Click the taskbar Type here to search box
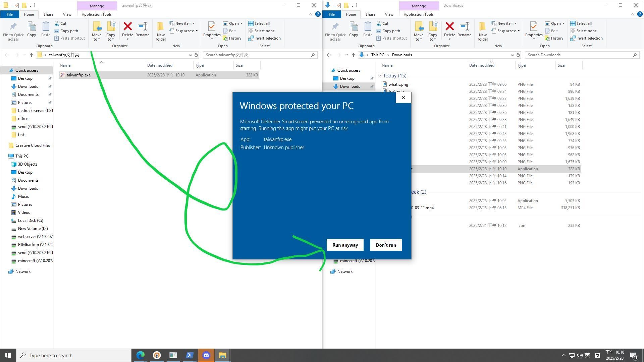The height and width of the screenshot is (362, 644). [x=74, y=355]
